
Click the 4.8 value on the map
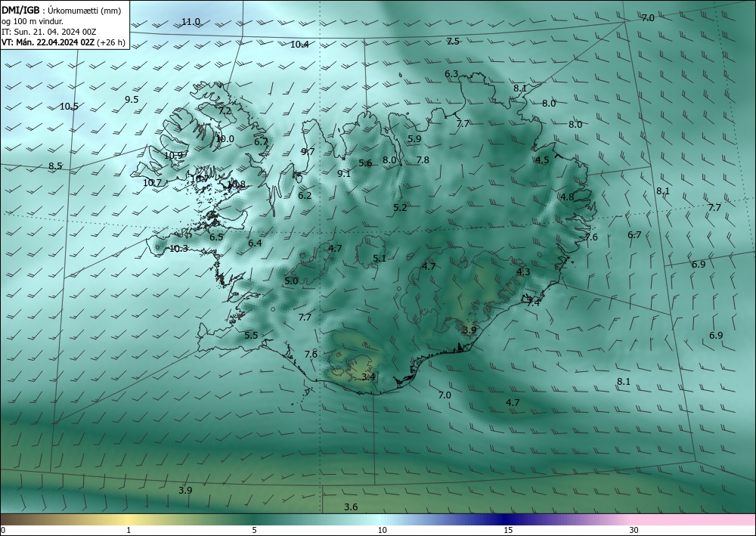pyautogui.click(x=568, y=197)
